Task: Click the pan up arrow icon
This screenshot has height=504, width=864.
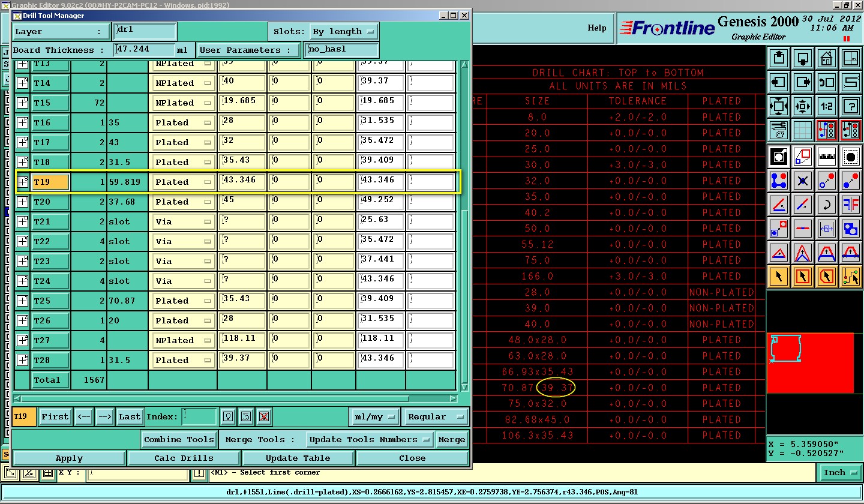Action: [x=779, y=59]
